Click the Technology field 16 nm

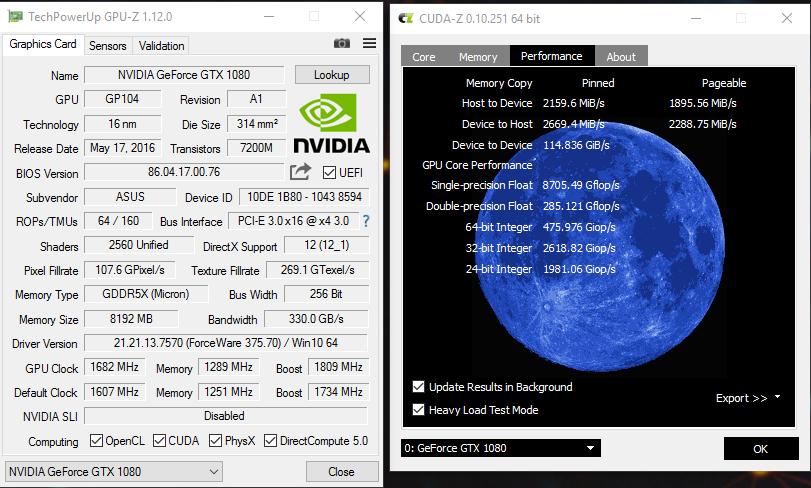(x=123, y=124)
